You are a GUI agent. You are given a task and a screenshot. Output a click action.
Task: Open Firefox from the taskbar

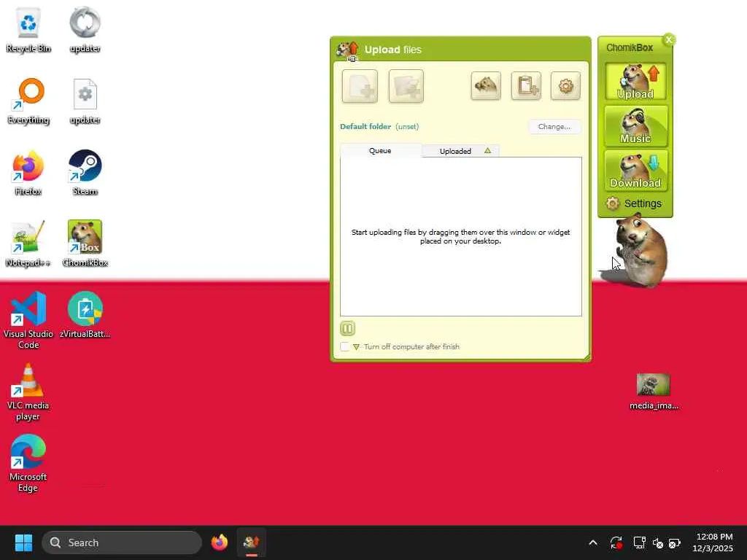pyautogui.click(x=220, y=542)
